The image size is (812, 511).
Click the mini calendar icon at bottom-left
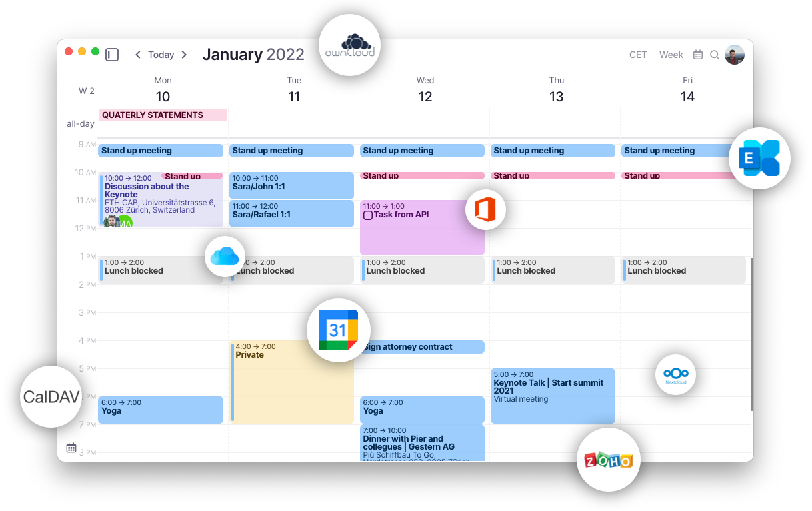71,448
